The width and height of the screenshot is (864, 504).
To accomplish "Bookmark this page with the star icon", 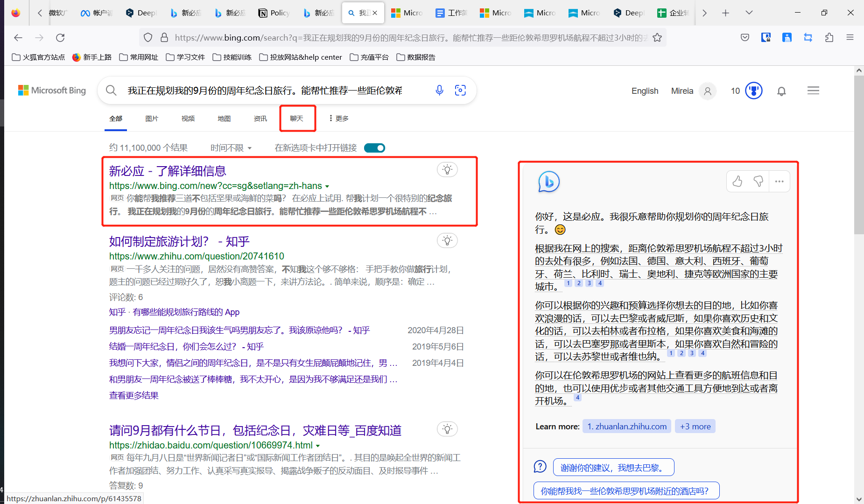I will pos(657,38).
